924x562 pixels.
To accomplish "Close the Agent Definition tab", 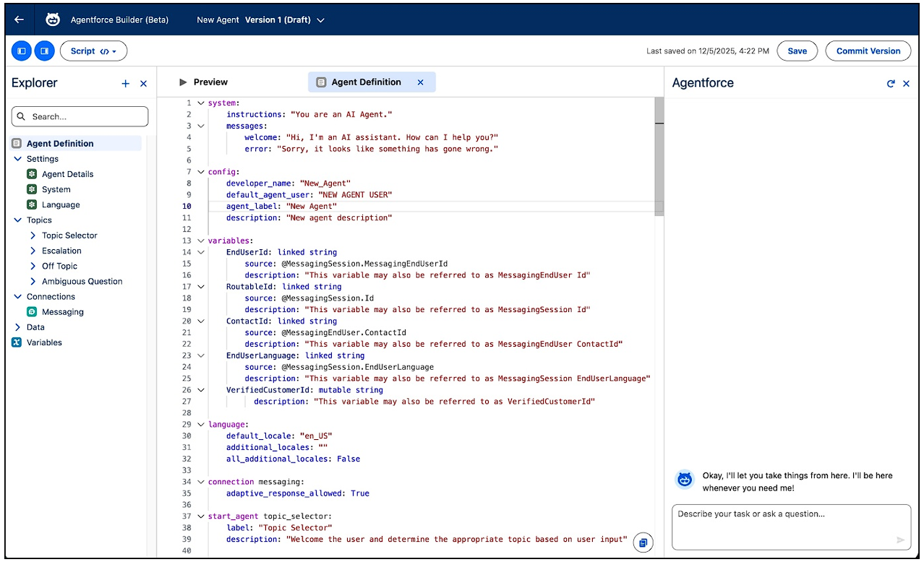I will click(x=420, y=82).
